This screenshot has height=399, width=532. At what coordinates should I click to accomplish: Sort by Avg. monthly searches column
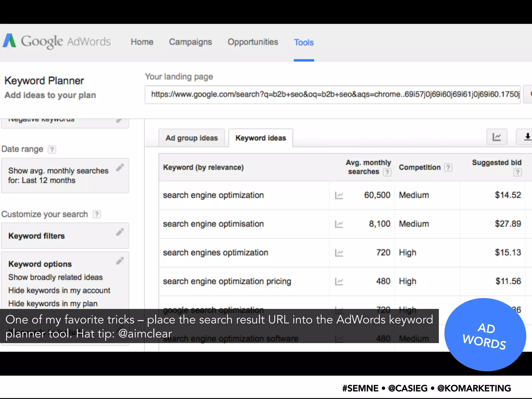(368, 167)
